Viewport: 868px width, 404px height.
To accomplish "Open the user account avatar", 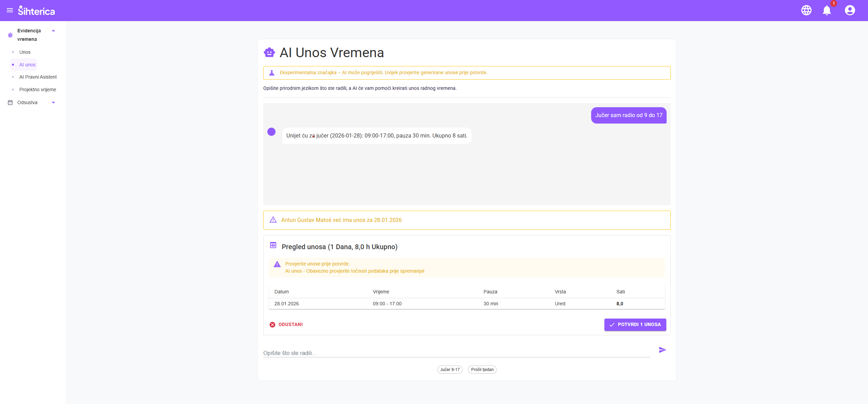I will 850,11.
